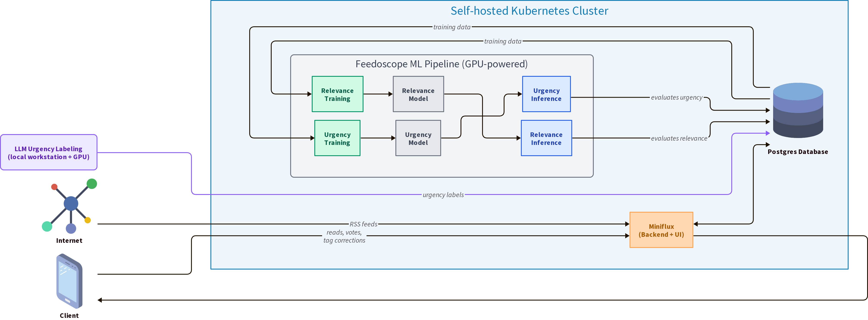Click the Urgency Model node
The height and width of the screenshot is (320, 868).
[x=418, y=138]
